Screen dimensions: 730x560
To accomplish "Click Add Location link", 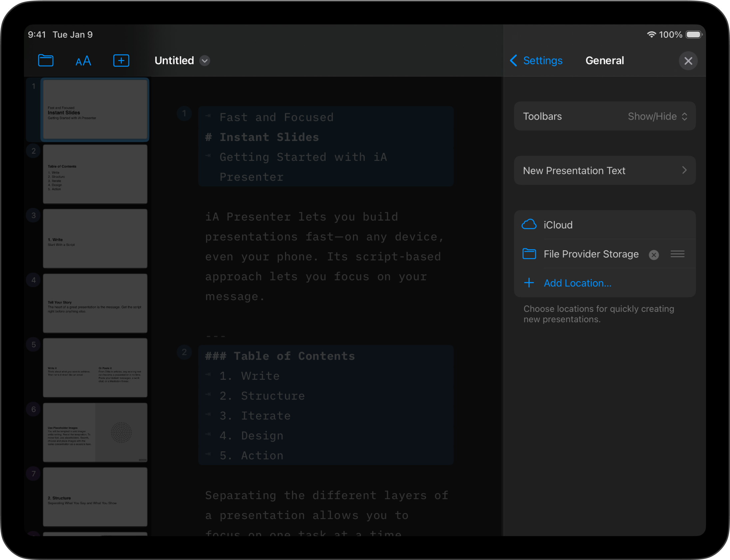I will 577,283.
